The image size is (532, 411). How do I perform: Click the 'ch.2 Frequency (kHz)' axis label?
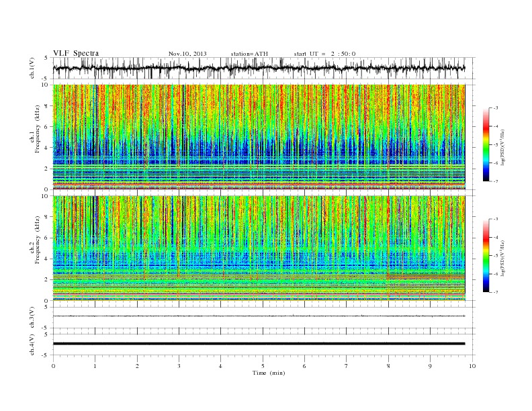36,240
